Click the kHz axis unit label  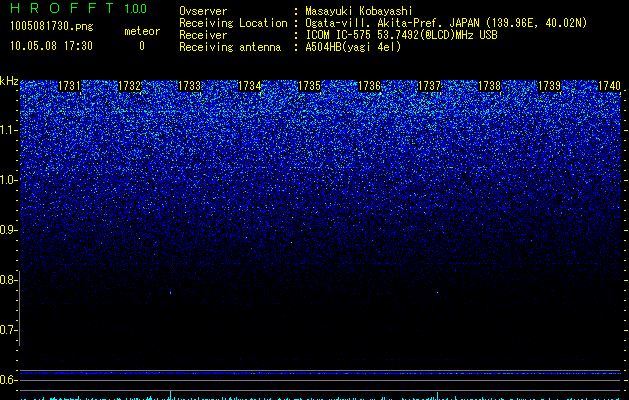point(9,81)
